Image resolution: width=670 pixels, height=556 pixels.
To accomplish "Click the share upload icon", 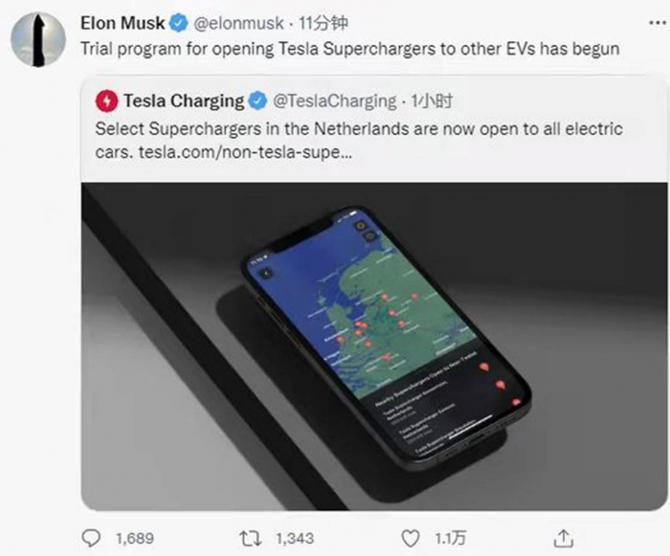I will coord(564,538).
